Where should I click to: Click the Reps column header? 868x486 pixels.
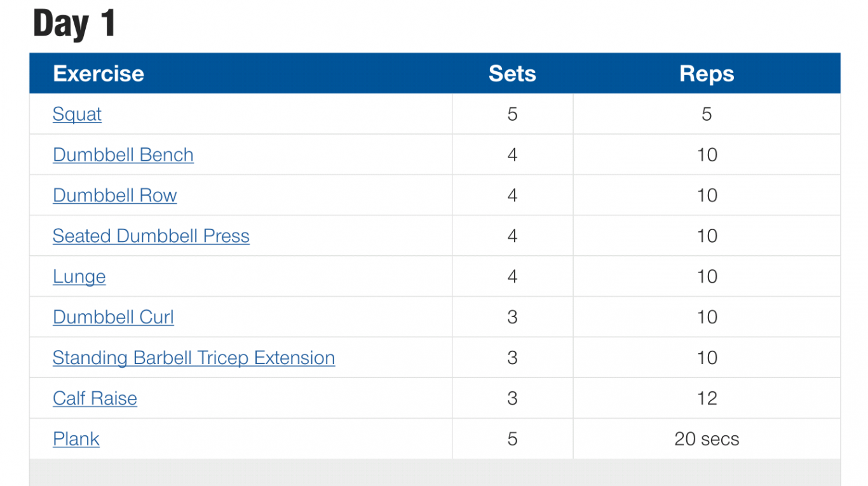click(x=707, y=74)
